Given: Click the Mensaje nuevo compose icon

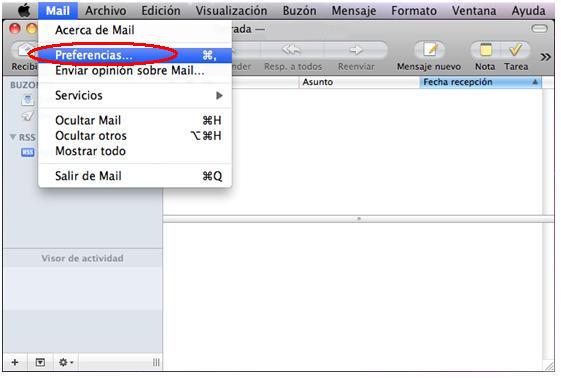Looking at the screenshot, I should [429, 50].
